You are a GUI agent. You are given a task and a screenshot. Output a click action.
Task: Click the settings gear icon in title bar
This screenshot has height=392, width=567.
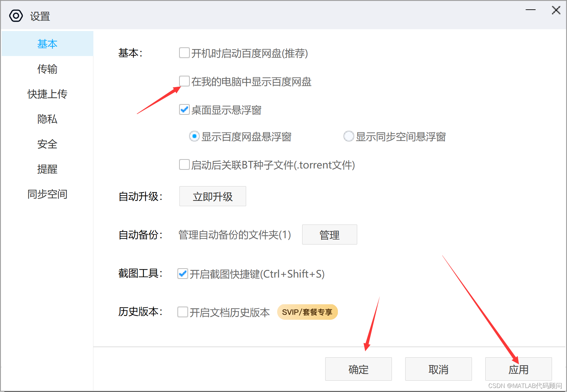coord(16,16)
